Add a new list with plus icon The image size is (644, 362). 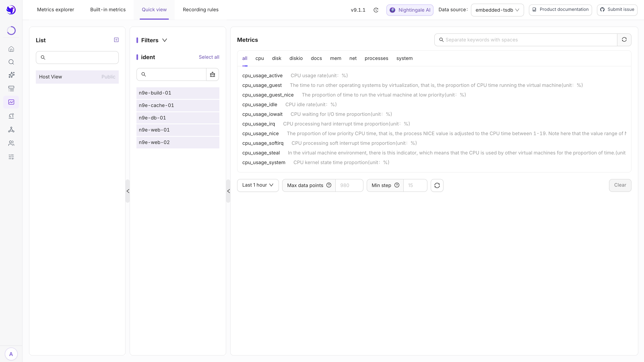click(116, 40)
